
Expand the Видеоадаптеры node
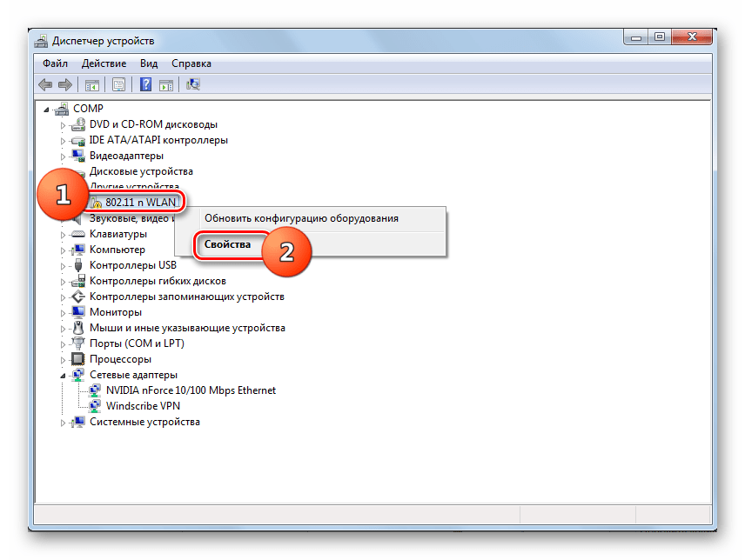[x=63, y=157]
